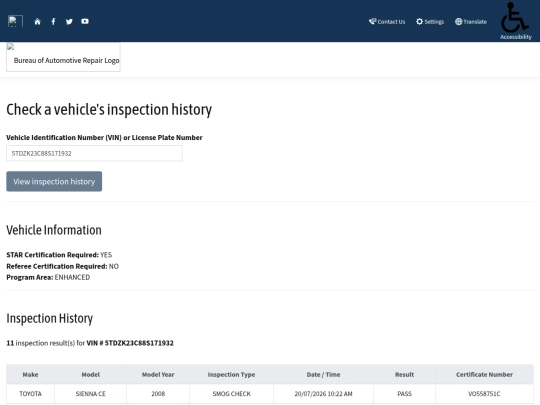The height and width of the screenshot is (405, 540).
Task: Click Bureau of Automotive Repair Logo
Action: [63, 57]
